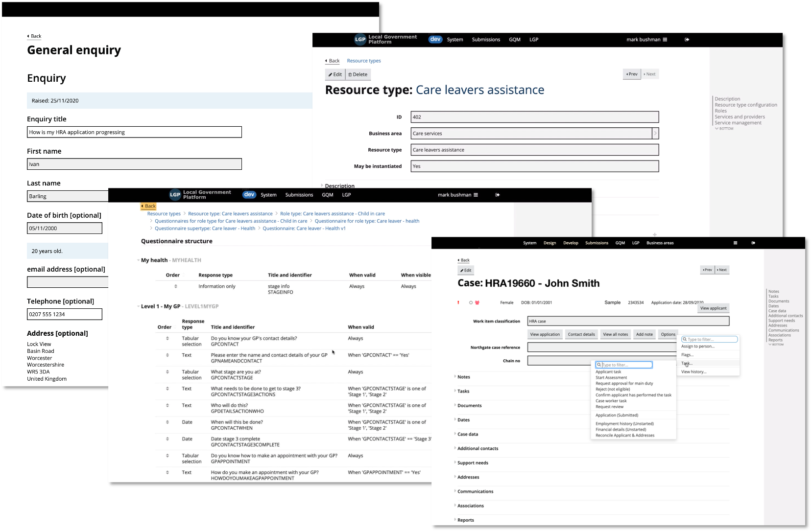Click the plus icon on the questionnaire page
The height and width of the screenshot is (532, 812).
point(654,234)
